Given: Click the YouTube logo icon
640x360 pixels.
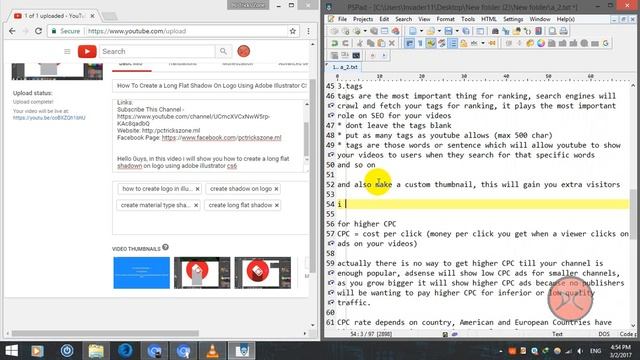Looking at the screenshot, I should [x=87, y=51].
